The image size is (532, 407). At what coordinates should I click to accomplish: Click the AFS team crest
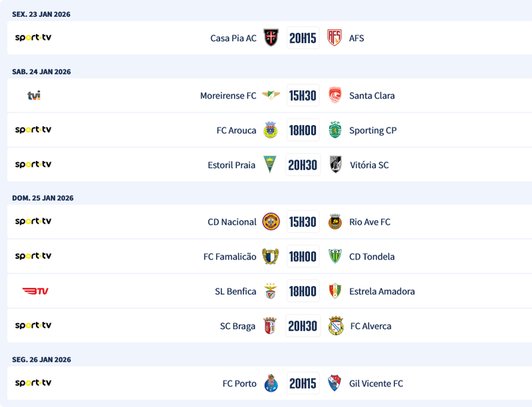tap(334, 38)
